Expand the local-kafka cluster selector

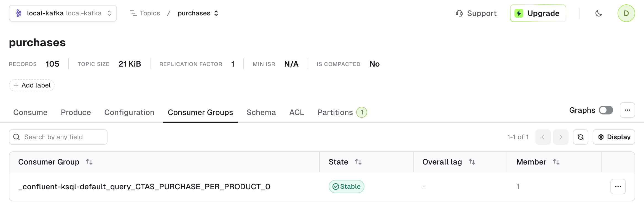tap(63, 13)
